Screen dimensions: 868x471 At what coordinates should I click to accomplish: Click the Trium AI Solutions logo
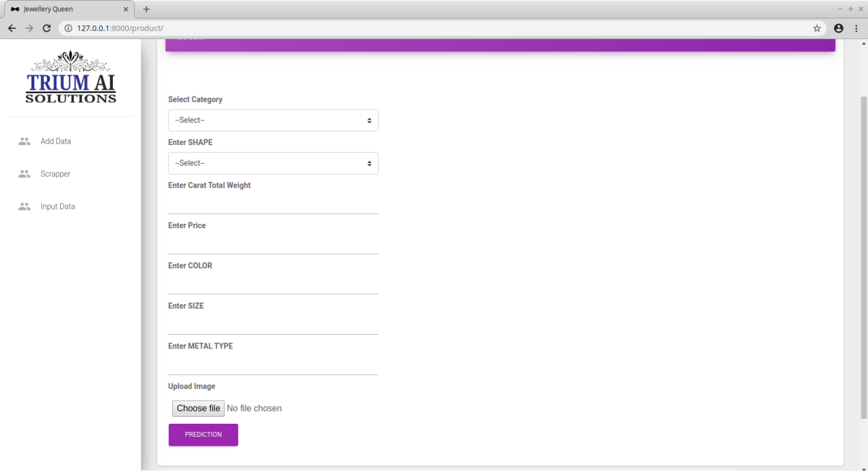(x=70, y=77)
